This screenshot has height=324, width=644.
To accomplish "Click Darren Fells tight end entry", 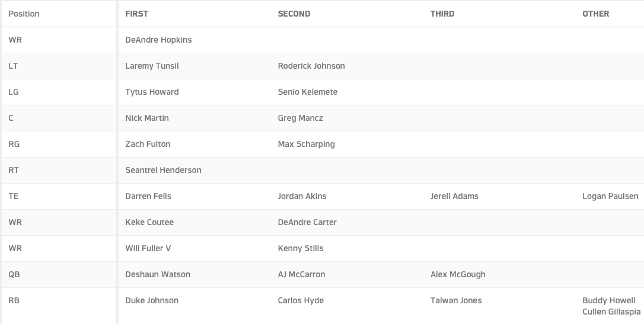I will coord(148,196).
